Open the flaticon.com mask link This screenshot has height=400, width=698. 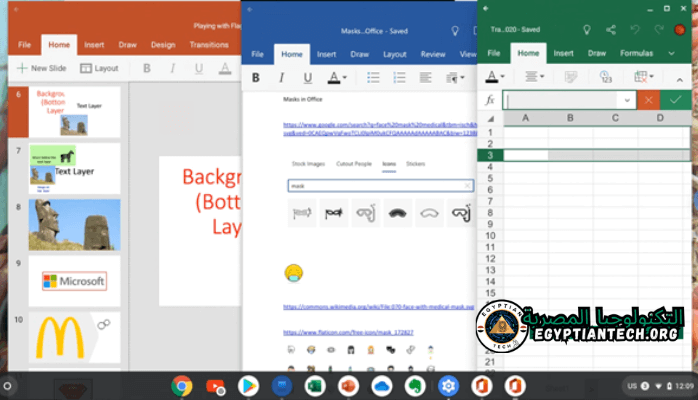pos(348,331)
